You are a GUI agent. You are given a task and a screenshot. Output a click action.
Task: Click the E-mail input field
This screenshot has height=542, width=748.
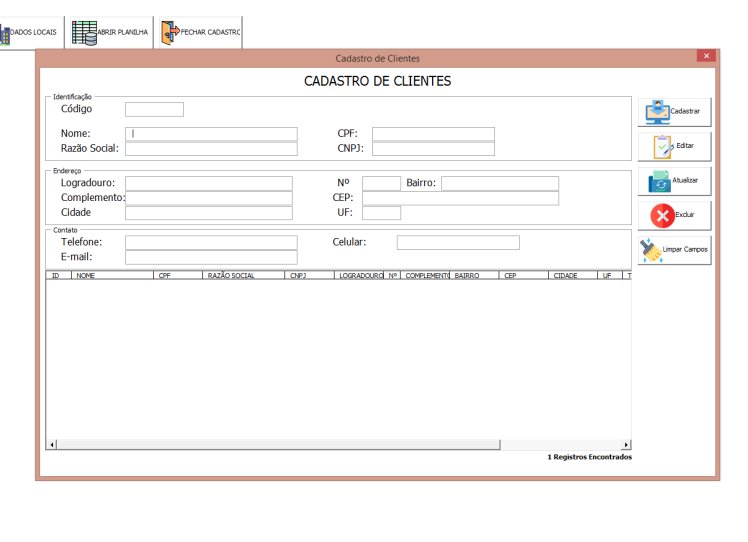pyautogui.click(x=211, y=257)
